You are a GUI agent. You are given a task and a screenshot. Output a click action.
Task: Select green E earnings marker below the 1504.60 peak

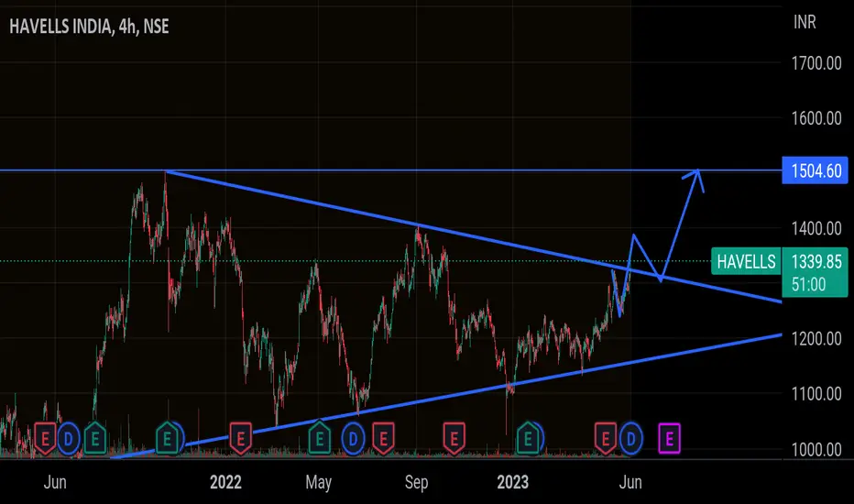point(167,438)
